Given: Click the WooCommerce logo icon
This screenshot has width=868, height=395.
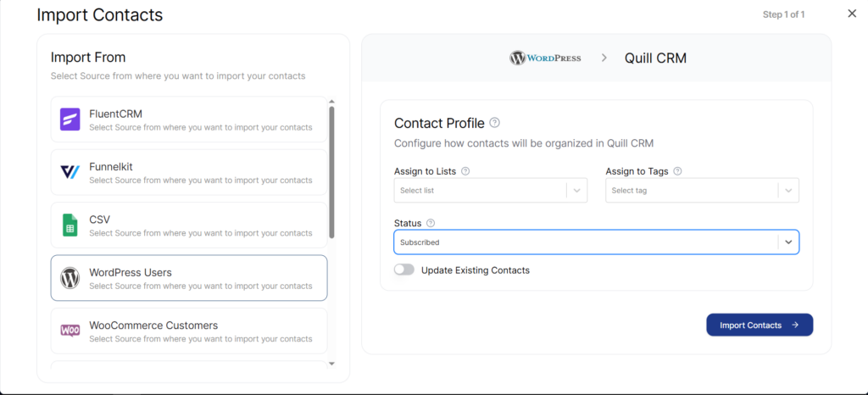Looking at the screenshot, I should pos(70,331).
